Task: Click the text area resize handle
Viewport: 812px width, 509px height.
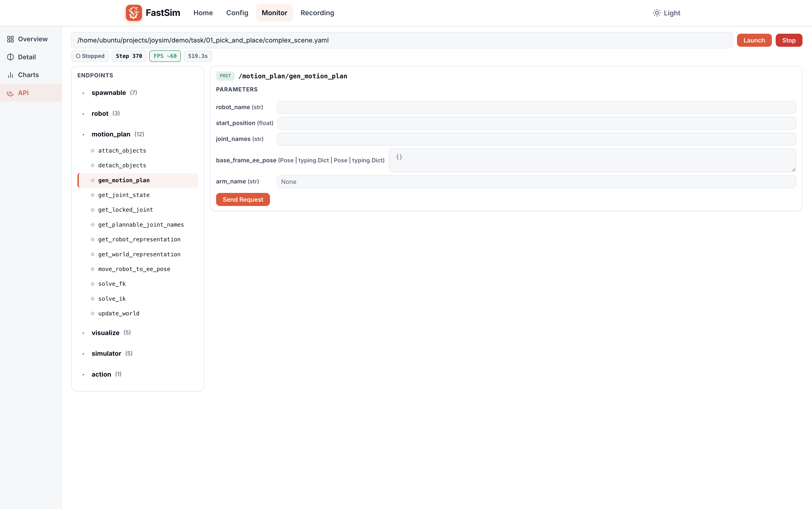Action: 793,170
